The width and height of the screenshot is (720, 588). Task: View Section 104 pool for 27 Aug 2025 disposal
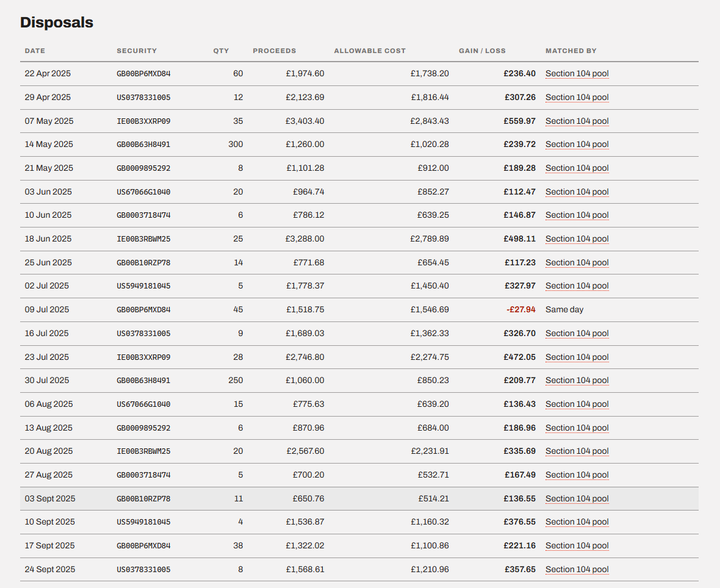click(x=577, y=475)
